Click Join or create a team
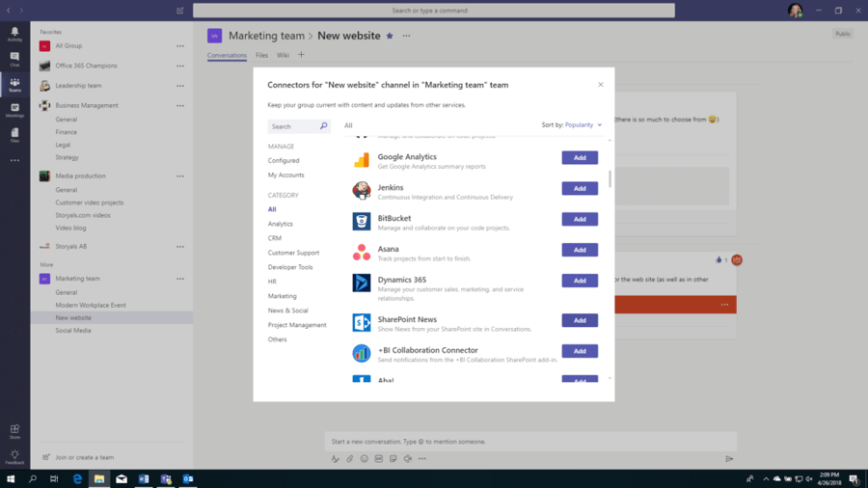Image resolution: width=868 pixels, height=488 pixels. point(84,457)
